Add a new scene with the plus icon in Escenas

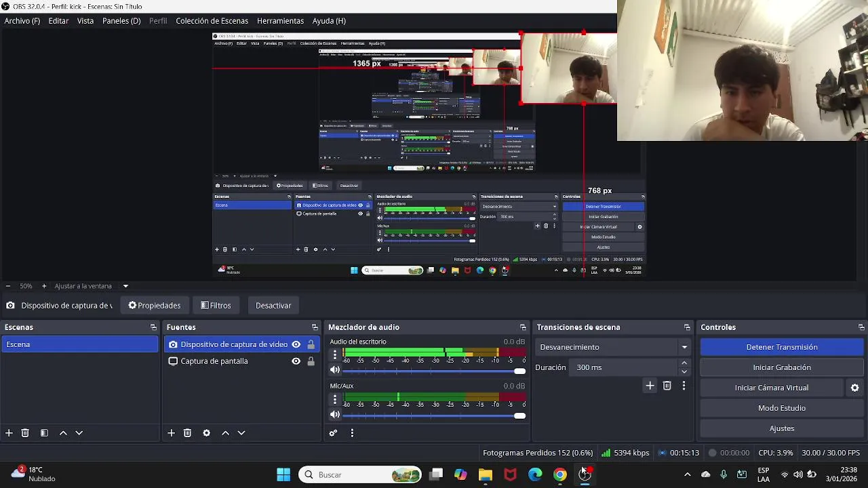[9, 433]
